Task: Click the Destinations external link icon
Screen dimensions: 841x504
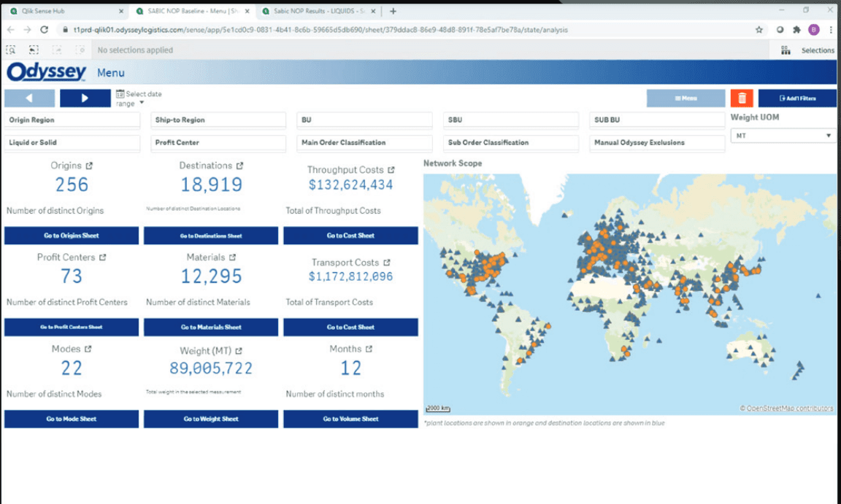Action: 239,166
